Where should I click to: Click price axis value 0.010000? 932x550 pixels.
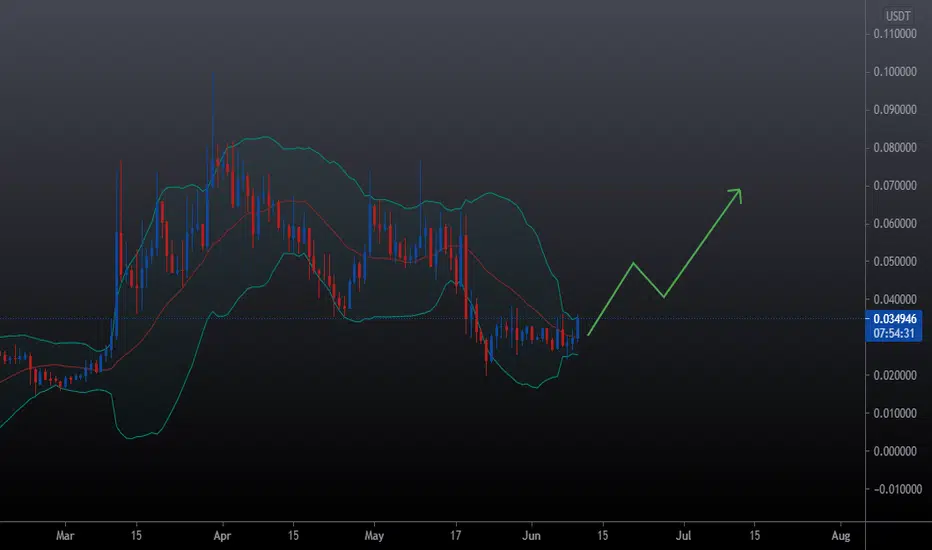895,413
